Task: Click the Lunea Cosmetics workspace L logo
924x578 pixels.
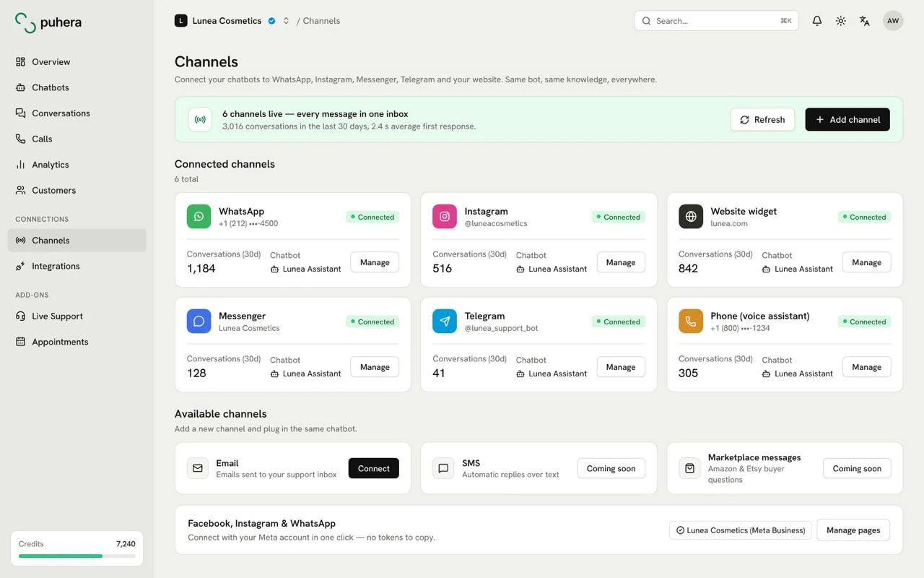Action: [x=181, y=21]
